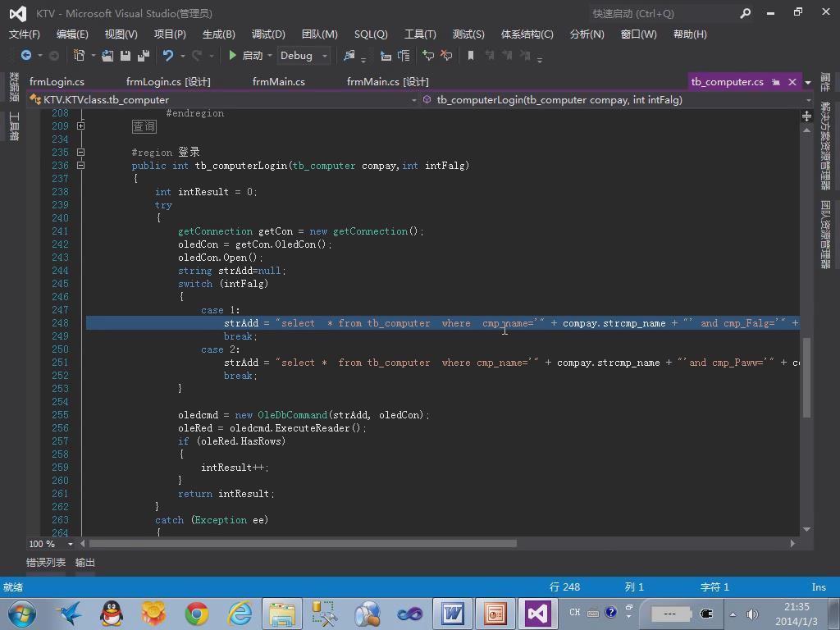This screenshot has width=840, height=630.
Task: Click the volume speaker icon in the tray
Action: (753, 614)
